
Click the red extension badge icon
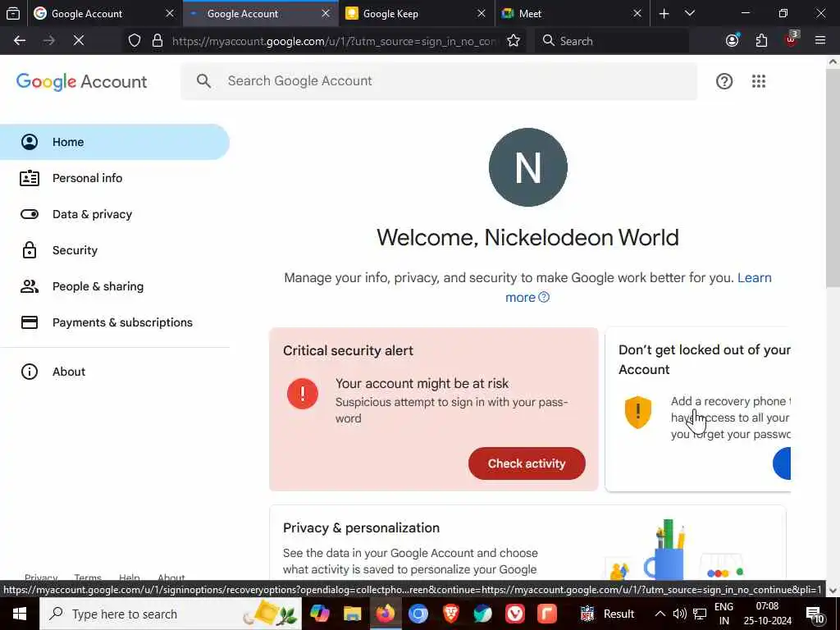791,41
